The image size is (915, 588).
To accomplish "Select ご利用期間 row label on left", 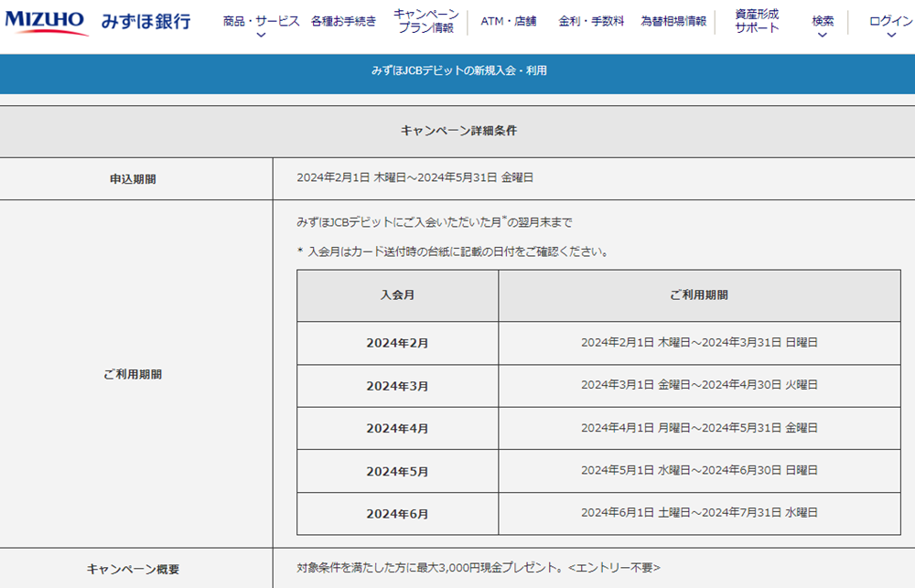I will [x=133, y=375].
